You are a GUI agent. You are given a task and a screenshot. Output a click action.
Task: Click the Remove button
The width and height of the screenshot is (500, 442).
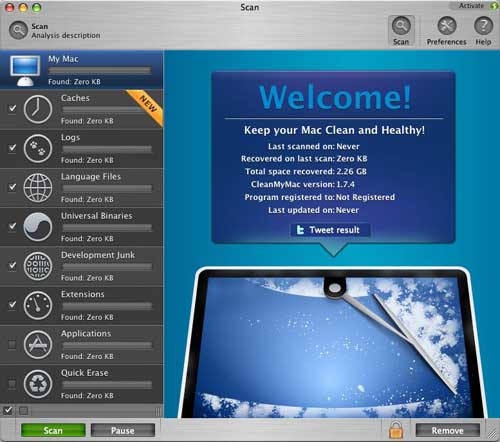(448, 430)
